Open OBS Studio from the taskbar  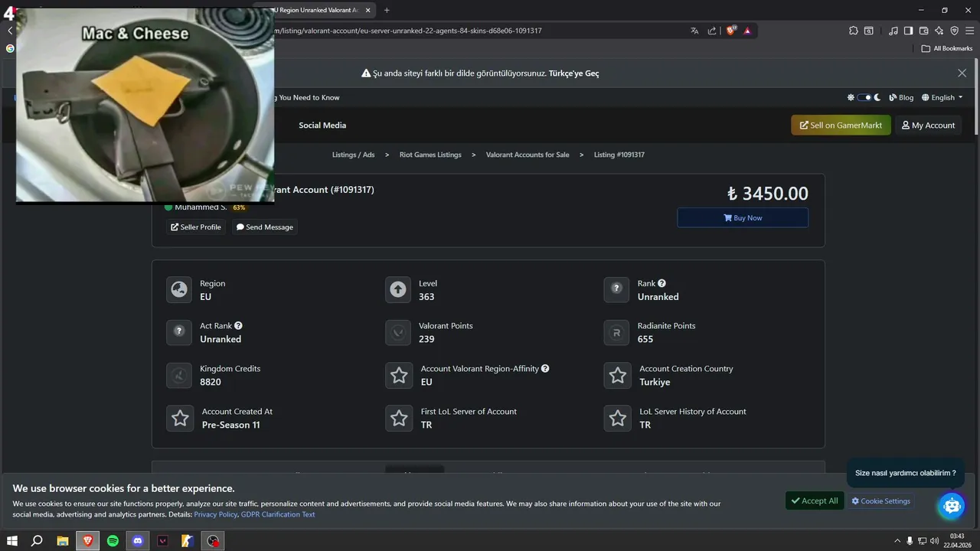[x=213, y=540]
